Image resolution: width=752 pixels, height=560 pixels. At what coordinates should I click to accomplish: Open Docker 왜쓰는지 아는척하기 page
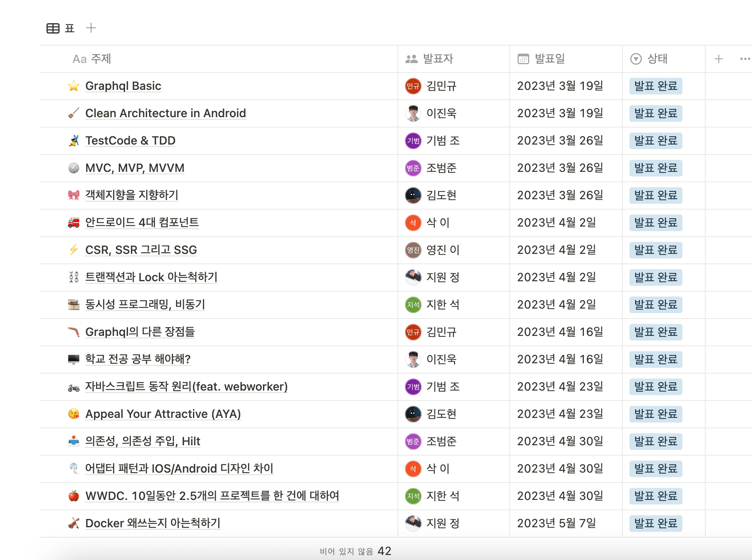tap(153, 523)
